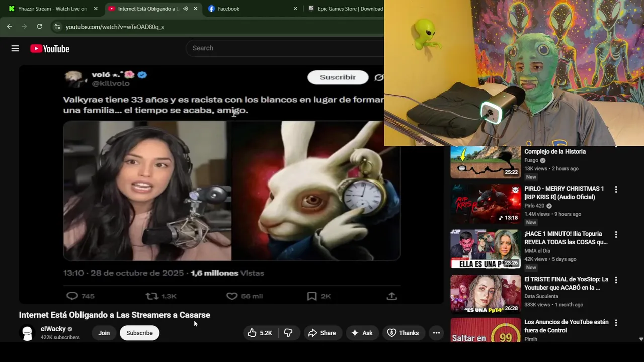
Task: Click the forward navigation arrow
Action: click(x=24, y=26)
